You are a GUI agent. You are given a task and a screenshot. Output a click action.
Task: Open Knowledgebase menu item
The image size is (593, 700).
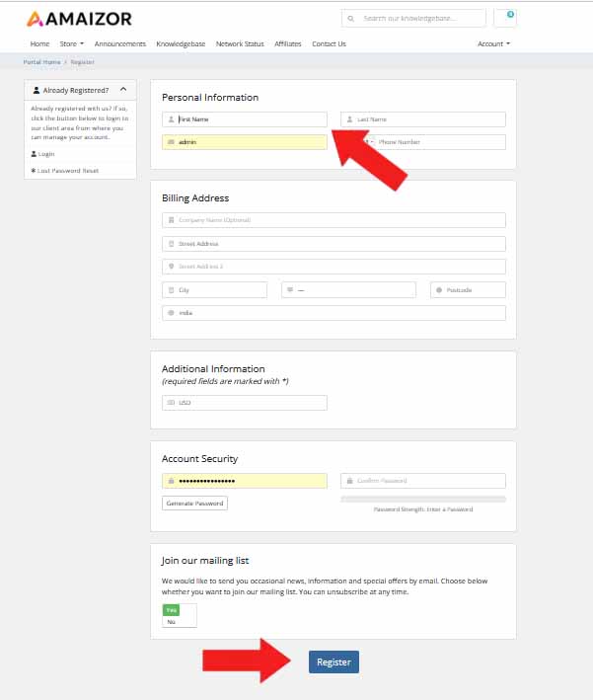pos(181,43)
